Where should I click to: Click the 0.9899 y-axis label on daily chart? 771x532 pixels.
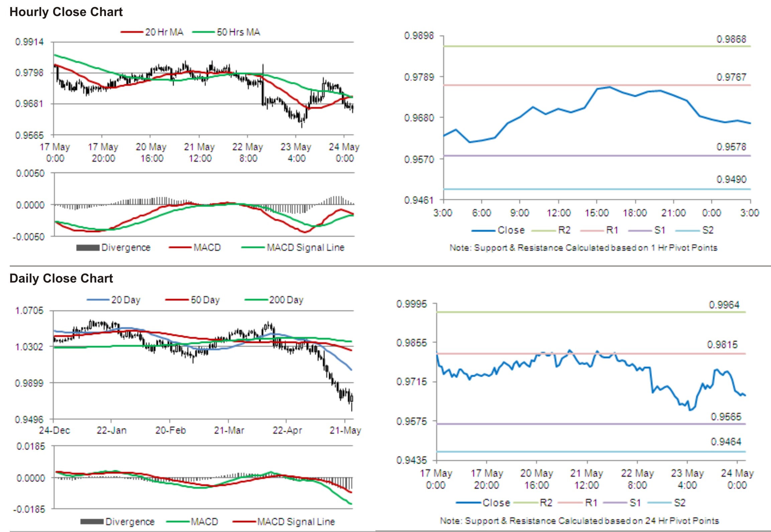pyautogui.click(x=29, y=383)
